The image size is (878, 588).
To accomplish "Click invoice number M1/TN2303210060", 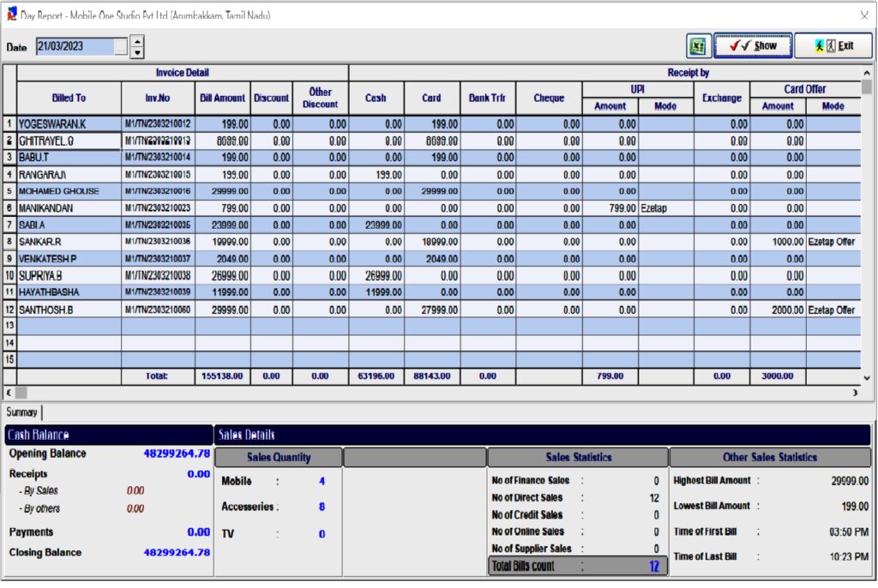I will [x=157, y=309].
